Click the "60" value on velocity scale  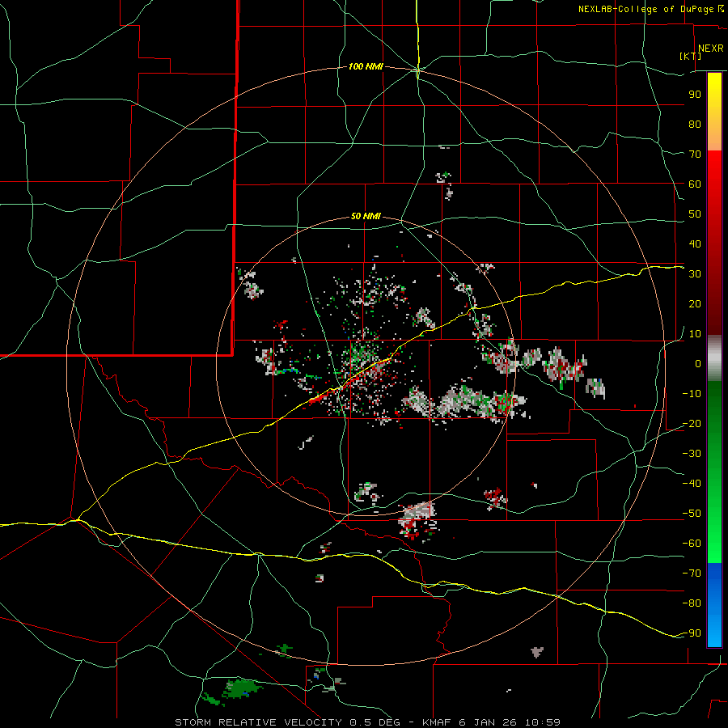tap(695, 184)
